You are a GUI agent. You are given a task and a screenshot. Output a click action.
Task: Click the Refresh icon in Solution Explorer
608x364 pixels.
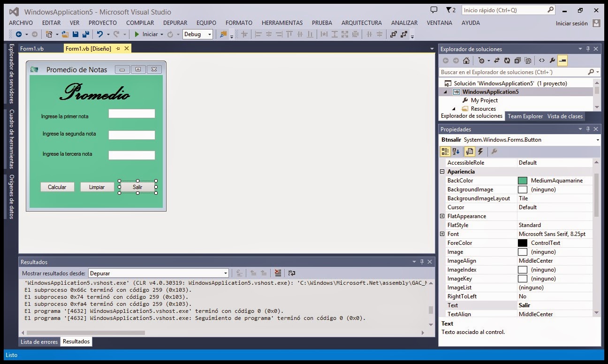[507, 60]
